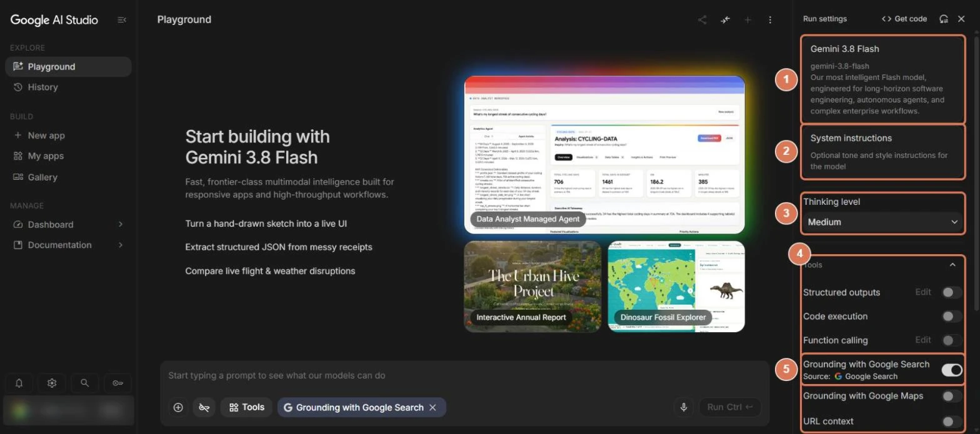980x434 pixels.
Task: Enable the URL context toggle
Action: tap(952, 422)
